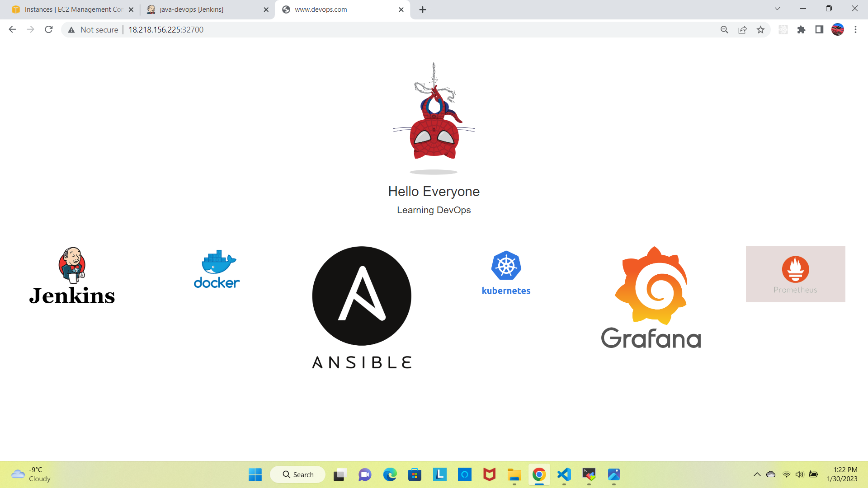868x488 pixels.
Task: Click the Grafana logo image
Action: click(651, 297)
